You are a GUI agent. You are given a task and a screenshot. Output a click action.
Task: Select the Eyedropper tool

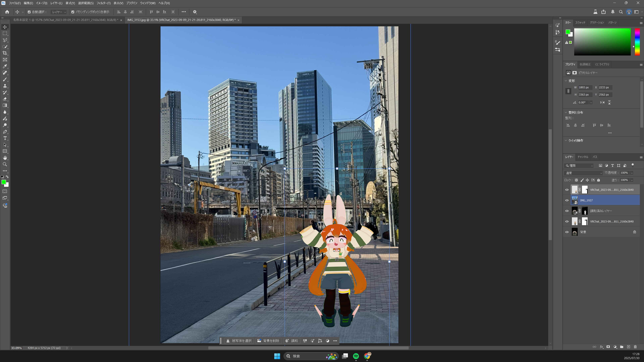pyautogui.click(x=5, y=66)
